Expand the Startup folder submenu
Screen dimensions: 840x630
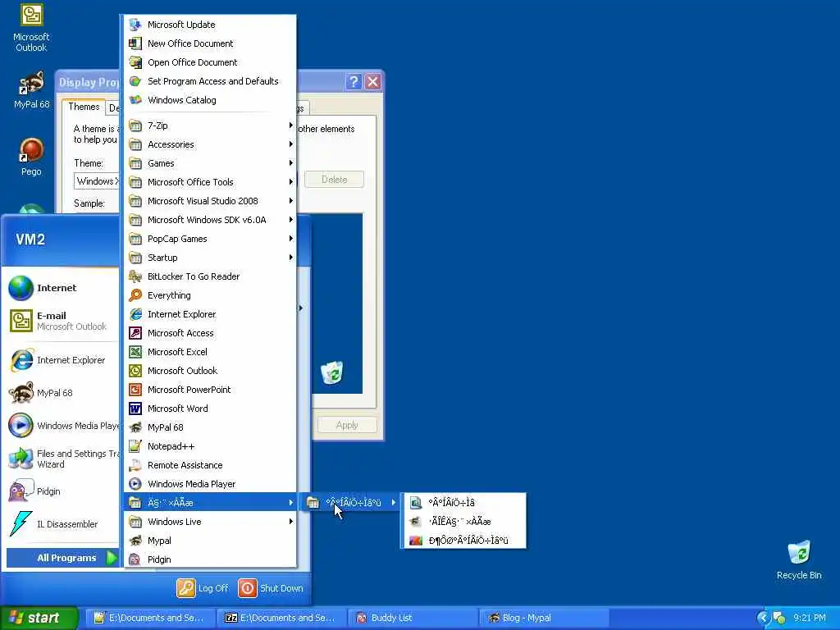click(x=210, y=257)
